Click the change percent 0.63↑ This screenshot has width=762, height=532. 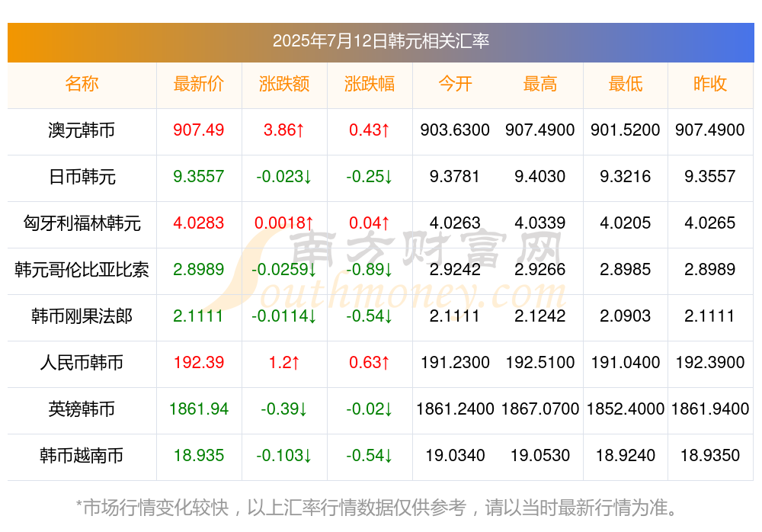(370, 362)
